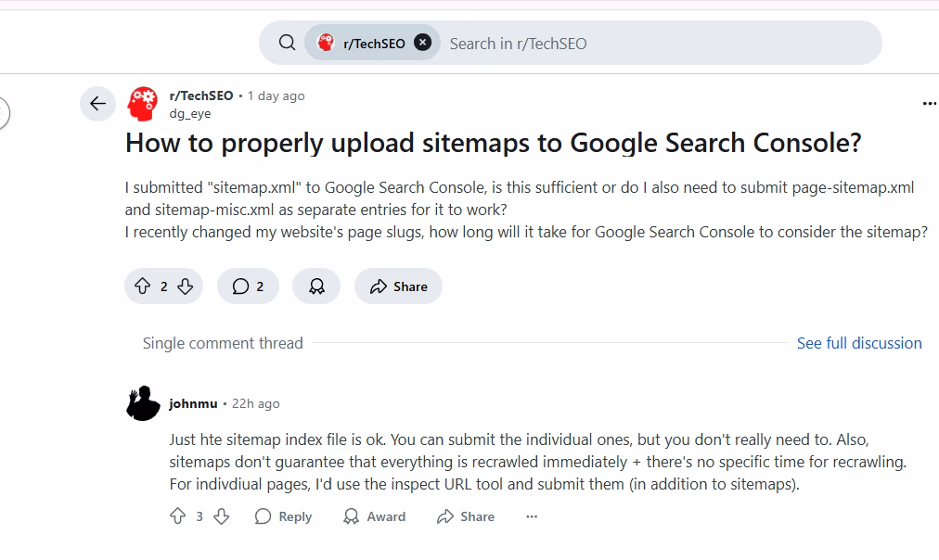Share the post

[399, 286]
